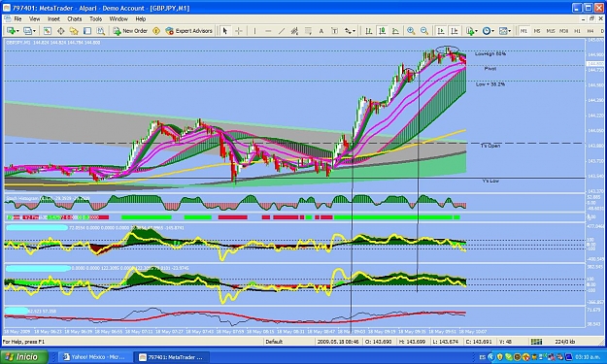Click the Periods clock icon
This screenshot has height=364, width=607.
click(487, 31)
